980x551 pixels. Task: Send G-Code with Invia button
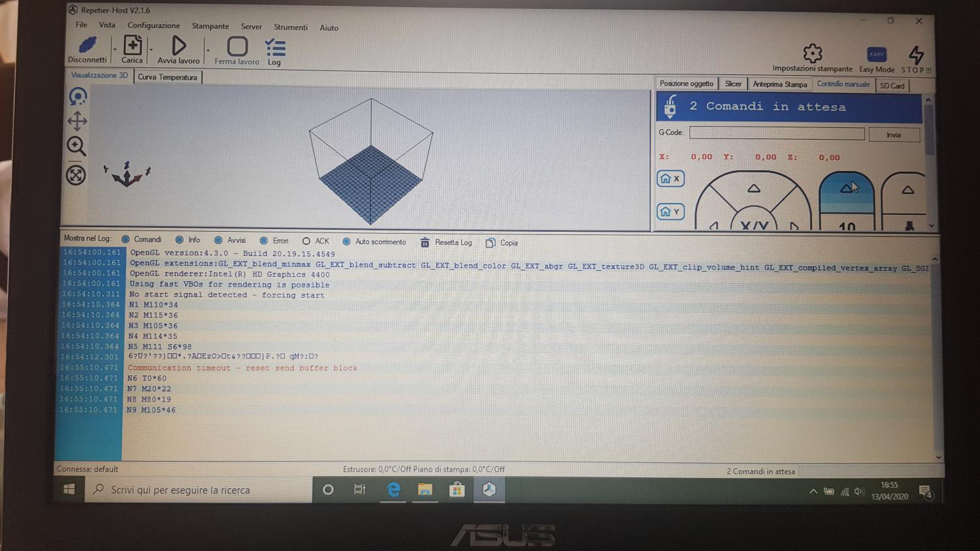[894, 135]
